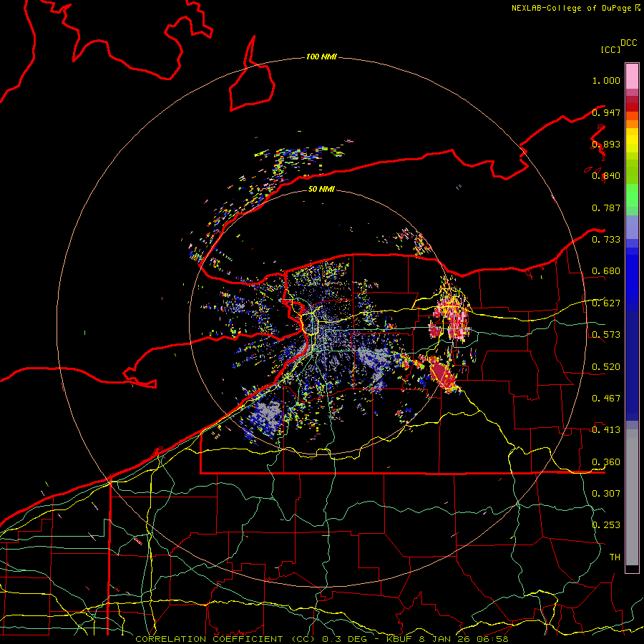
Task: Click the 0.733 color scale value
Action: (x=606, y=240)
